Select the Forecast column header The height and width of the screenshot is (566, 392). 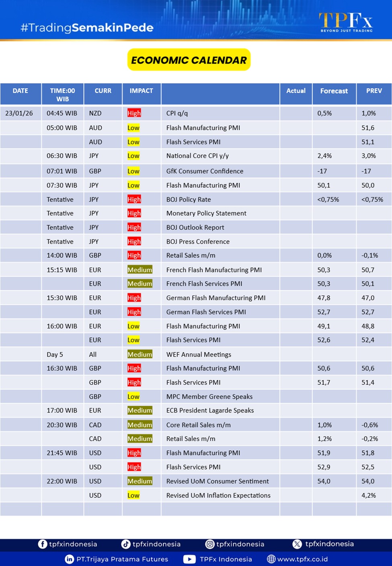(x=334, y=91)
